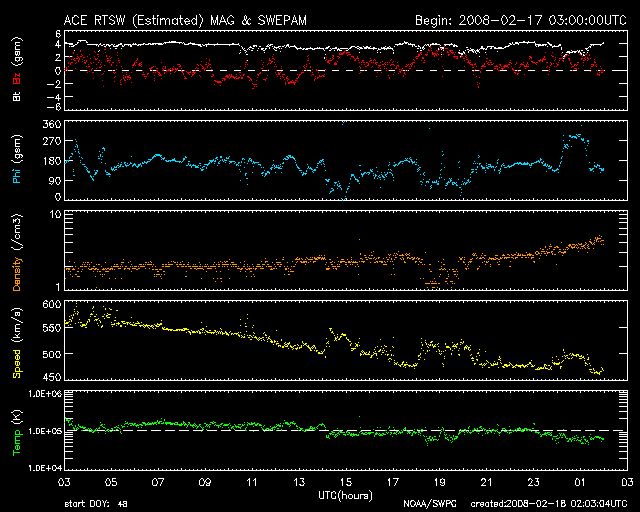Click the 'Begin: 2008-02-17 03:00:00UTC' text
This screenshot has height=512, width=640.
[x=521, y=20]
